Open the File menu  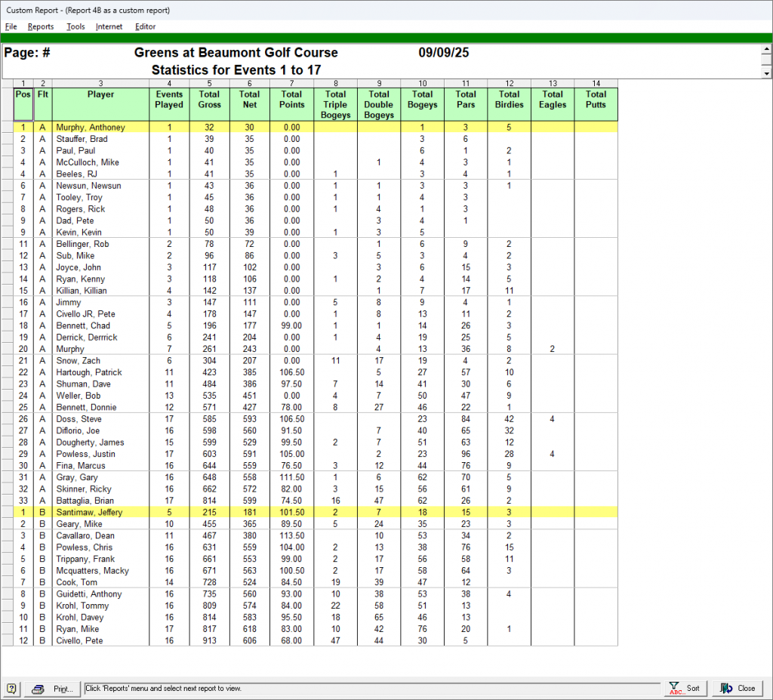click(11, 26)
